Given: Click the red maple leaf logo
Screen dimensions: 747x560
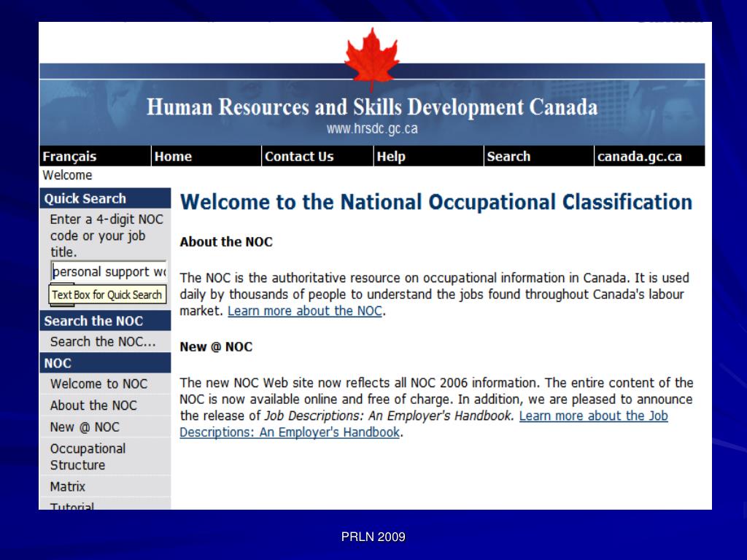Looking at the screenshot, I should [372, 58].
